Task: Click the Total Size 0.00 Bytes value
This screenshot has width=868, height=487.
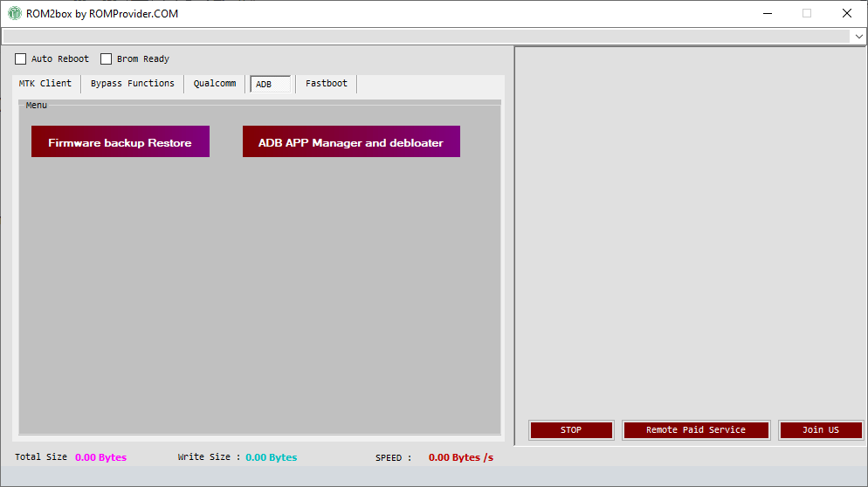Action: 100,457
